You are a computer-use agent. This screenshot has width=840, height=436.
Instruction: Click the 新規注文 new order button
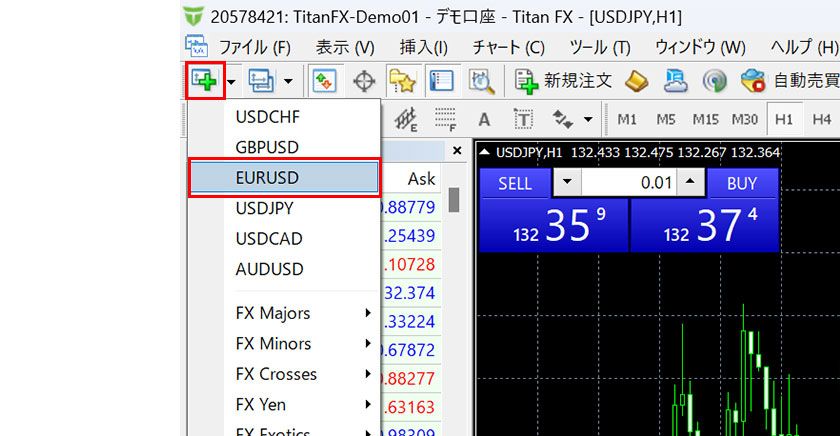(x=564, y=81)
